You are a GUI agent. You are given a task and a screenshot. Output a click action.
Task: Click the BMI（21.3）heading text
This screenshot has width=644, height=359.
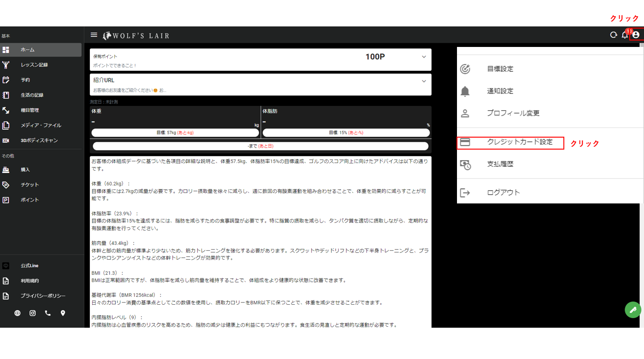coord(108,273)
